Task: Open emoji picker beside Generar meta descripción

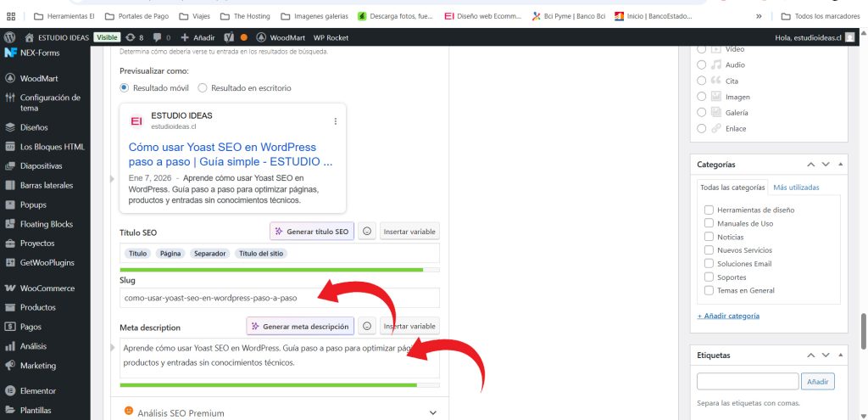Action: click(366, 327)
